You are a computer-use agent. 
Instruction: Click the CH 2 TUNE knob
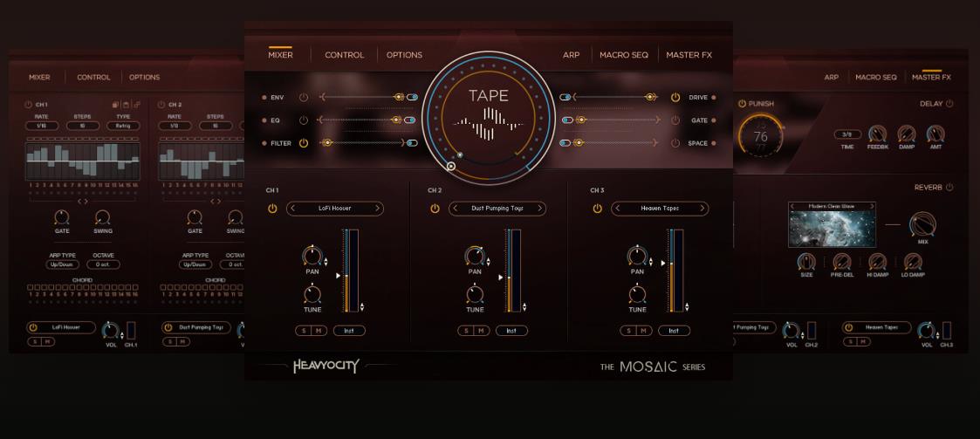pos(475,293)
